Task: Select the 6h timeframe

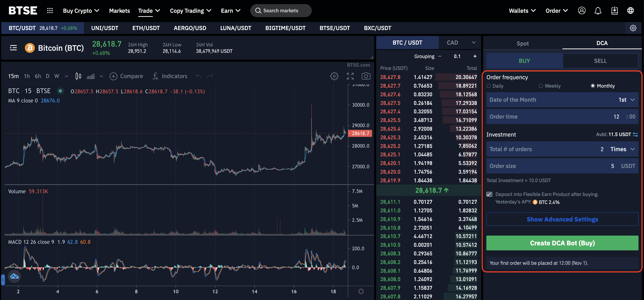Action: click(x=38, y=76)
